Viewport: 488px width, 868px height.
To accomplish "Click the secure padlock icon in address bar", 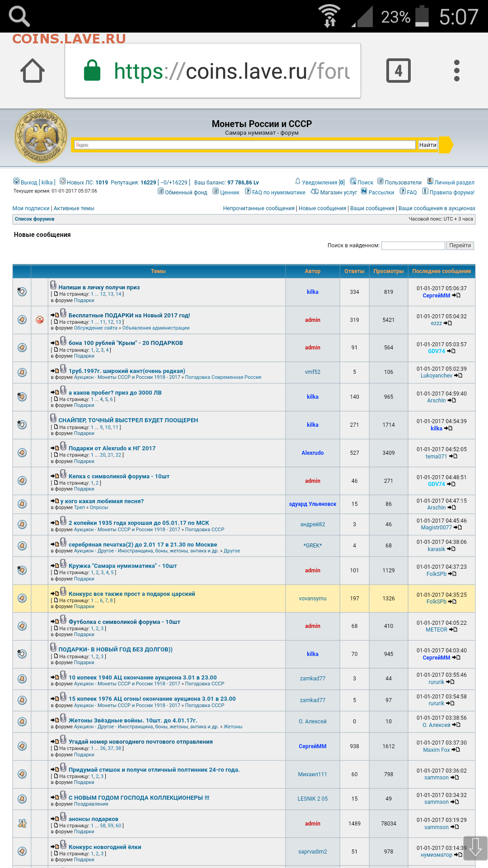I will pyautogui.click(x=92, y=71).
